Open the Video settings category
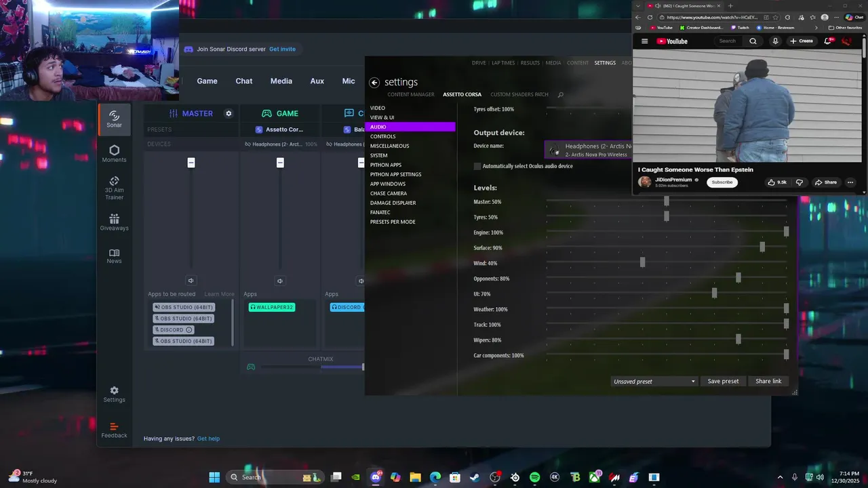This screenshot has width=868, height=488. tap(378, 108)
